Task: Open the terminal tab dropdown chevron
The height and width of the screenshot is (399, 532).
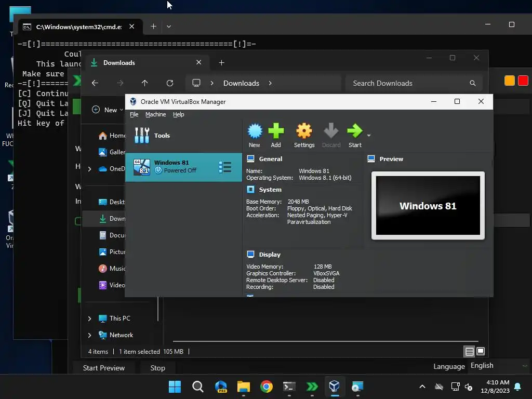Action: 169,26
